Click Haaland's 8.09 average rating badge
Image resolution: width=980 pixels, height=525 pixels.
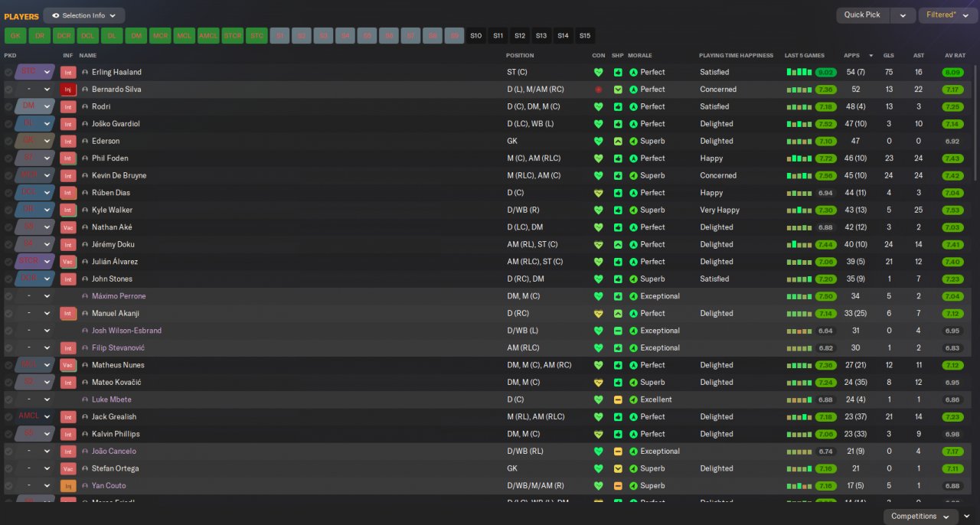pos(952,73)
